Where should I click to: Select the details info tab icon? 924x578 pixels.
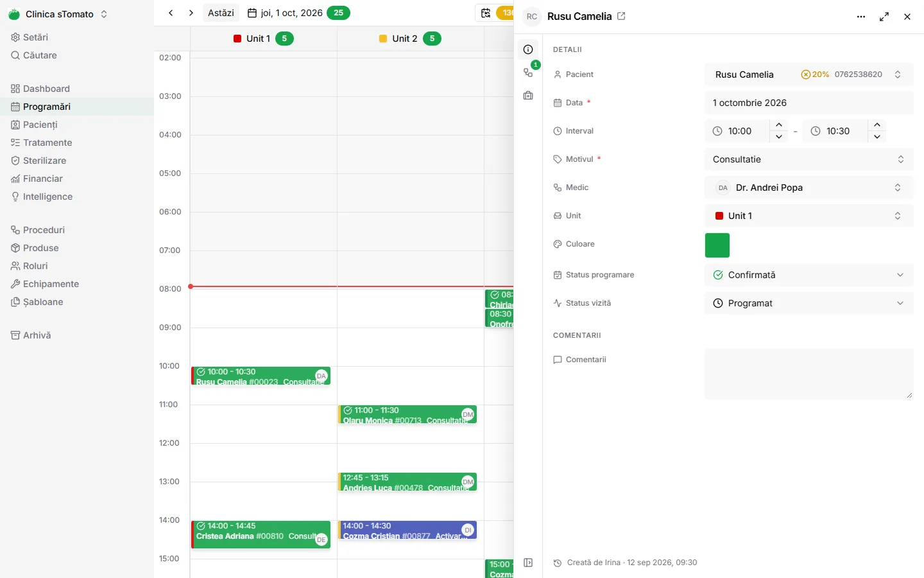pos(528,49)
